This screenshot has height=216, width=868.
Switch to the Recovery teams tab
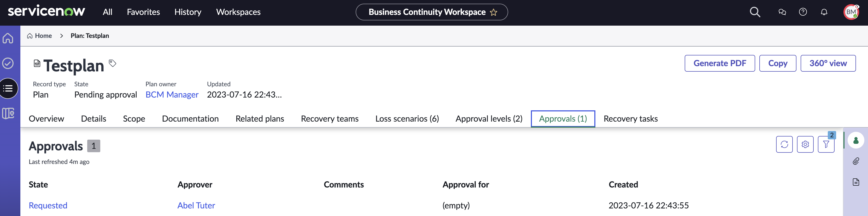330,119
